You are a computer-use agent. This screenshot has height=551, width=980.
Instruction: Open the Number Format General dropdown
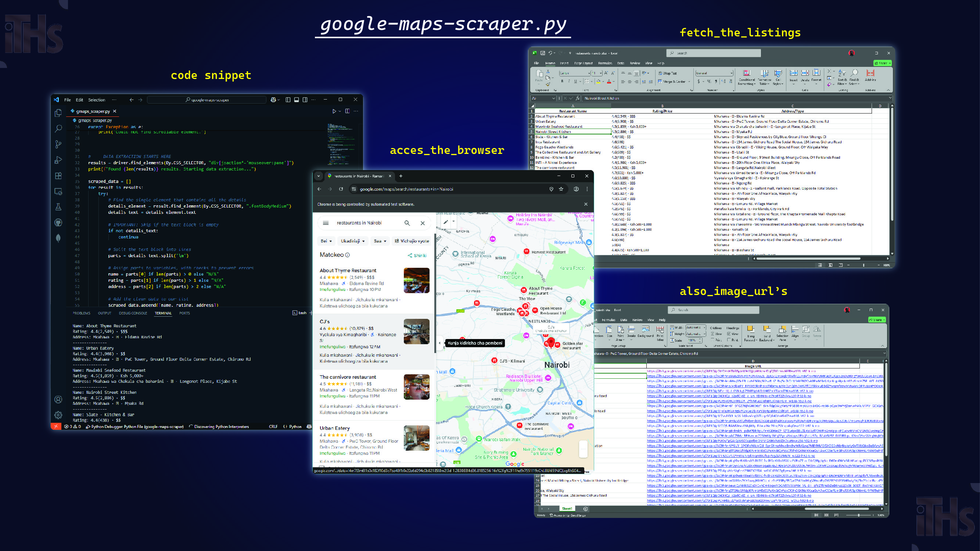[731, 73]
